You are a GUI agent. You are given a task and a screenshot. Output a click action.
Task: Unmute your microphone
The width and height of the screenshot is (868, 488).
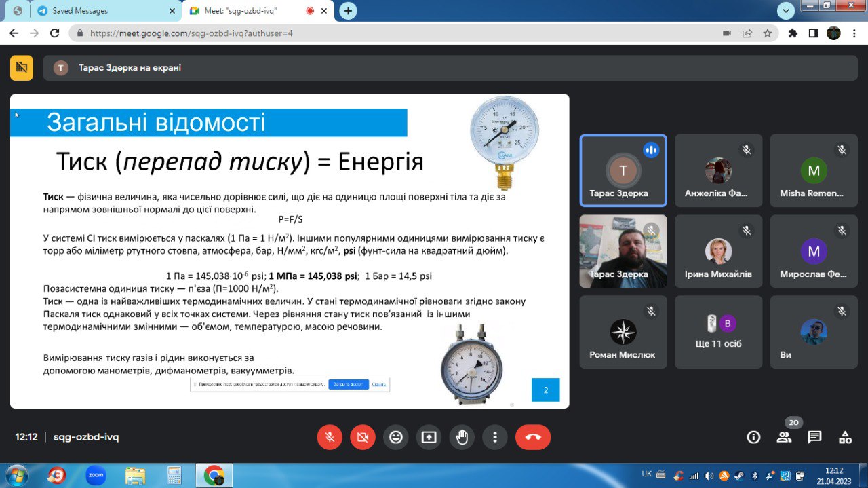[x=330, y=436]
